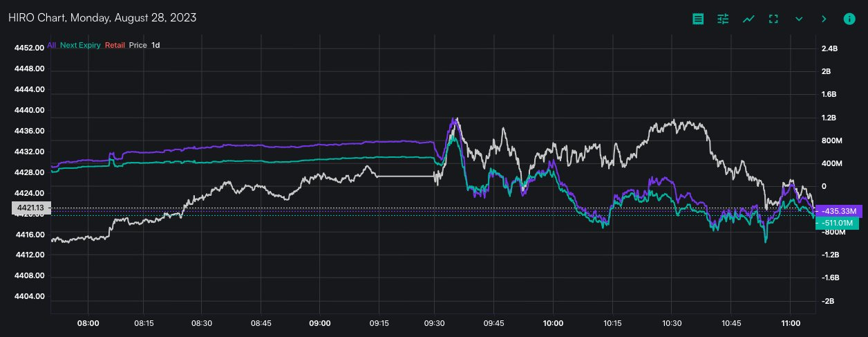Open the info circle icon
This screenshot has height=337, width=868.
coord(849,19)
